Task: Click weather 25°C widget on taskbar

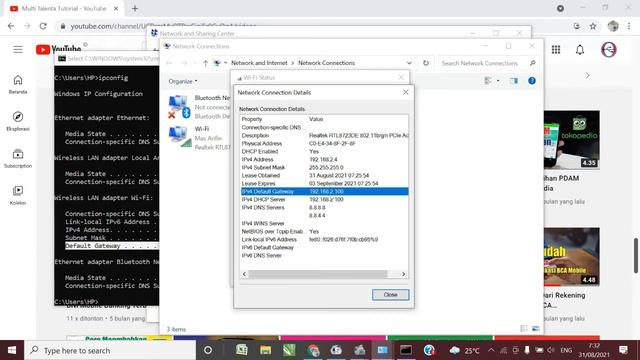Action: [x=464, y=350]
